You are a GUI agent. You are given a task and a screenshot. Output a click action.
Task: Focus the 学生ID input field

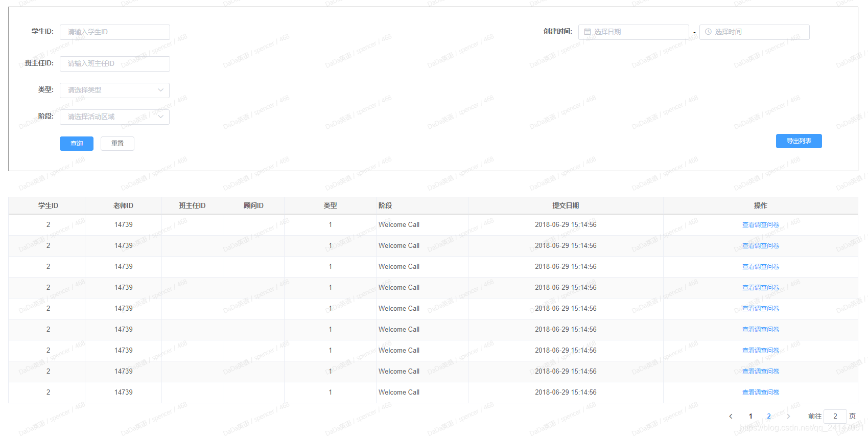pos(114,32)
